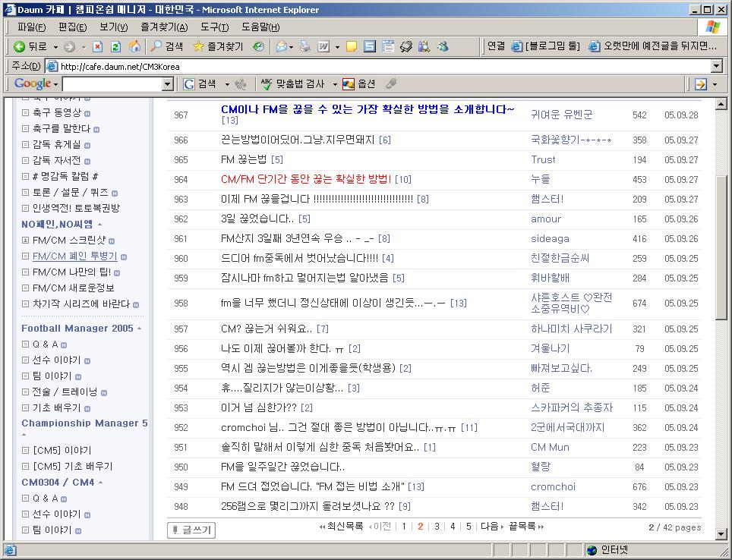Image resolution: width=732 pixels, height=560 pixels.
Task: Click the green forward arrow icon
Action: 70,46
